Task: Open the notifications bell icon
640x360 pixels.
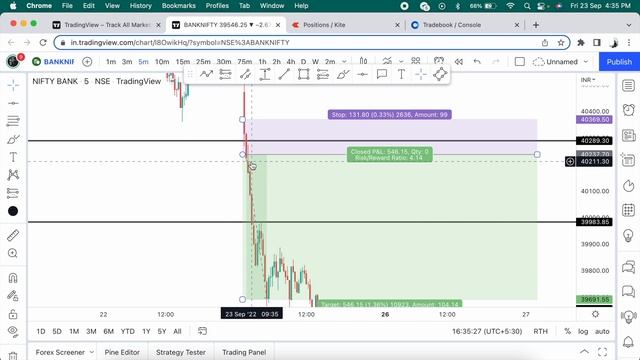Action: point(629,342)
